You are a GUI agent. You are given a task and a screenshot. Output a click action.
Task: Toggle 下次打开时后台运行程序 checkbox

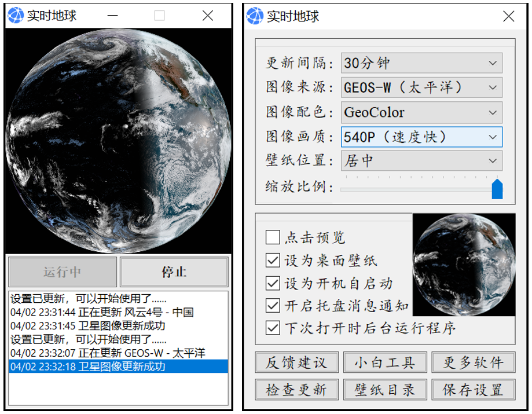click(x=273, y=328)
